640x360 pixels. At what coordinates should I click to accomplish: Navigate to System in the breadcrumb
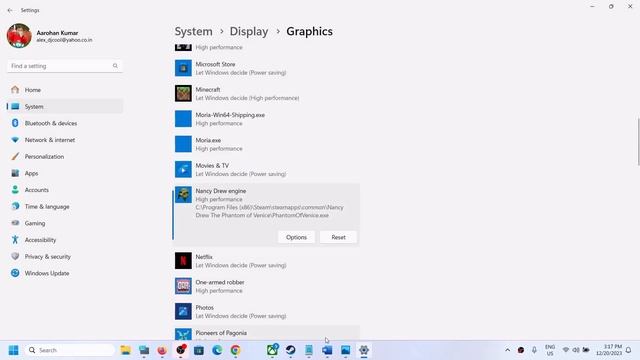click(x=193, y=31)
